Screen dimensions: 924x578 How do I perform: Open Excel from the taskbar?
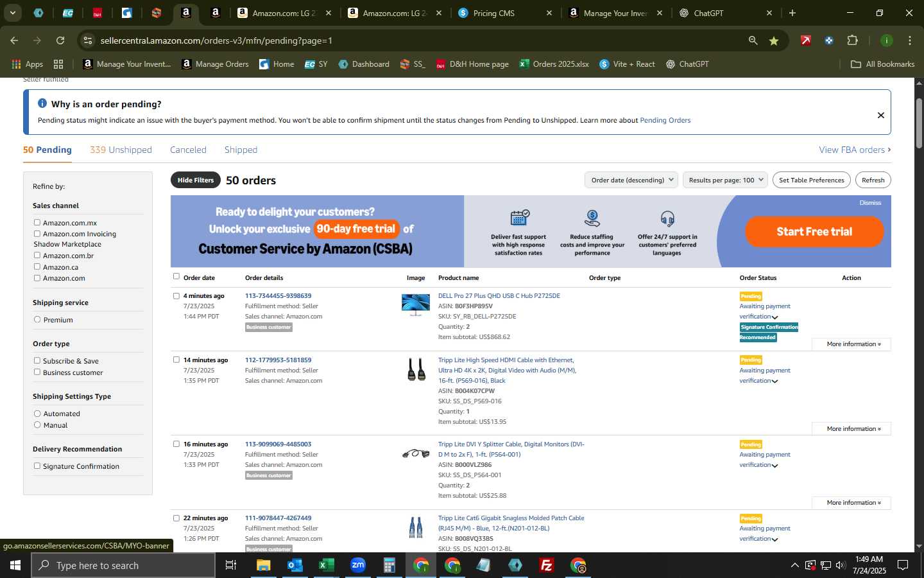pyautogui.click(x=326, y=565)
